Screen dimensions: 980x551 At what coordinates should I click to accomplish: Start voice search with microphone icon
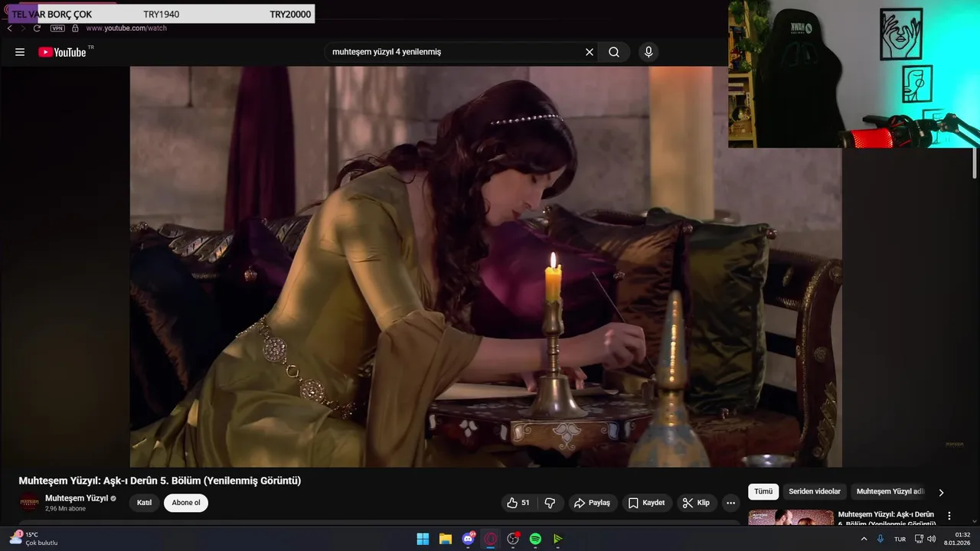click(x=648, y=52)
